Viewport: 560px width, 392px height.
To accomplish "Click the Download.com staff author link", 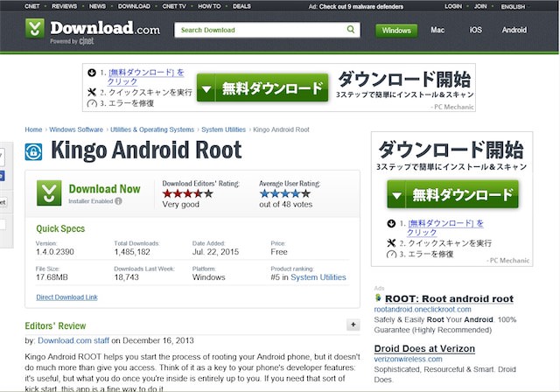I will tap(73, 340).
